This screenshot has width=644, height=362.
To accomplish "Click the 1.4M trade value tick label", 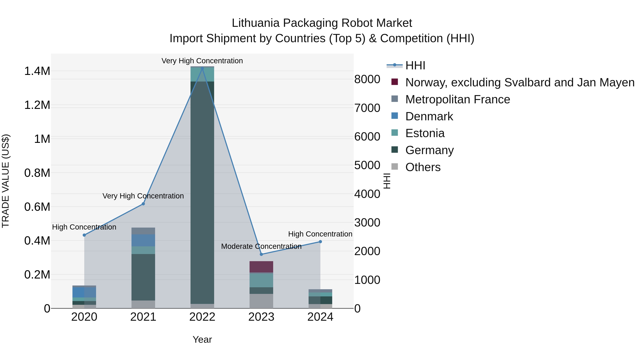I will coord(37,71).
